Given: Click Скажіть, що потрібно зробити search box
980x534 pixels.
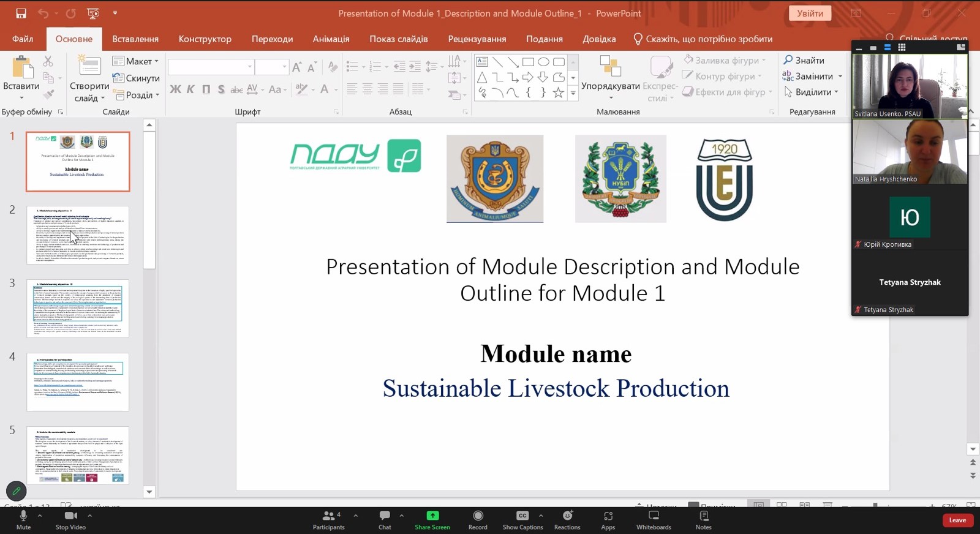Looking at the screenshot, I should 703,39.
